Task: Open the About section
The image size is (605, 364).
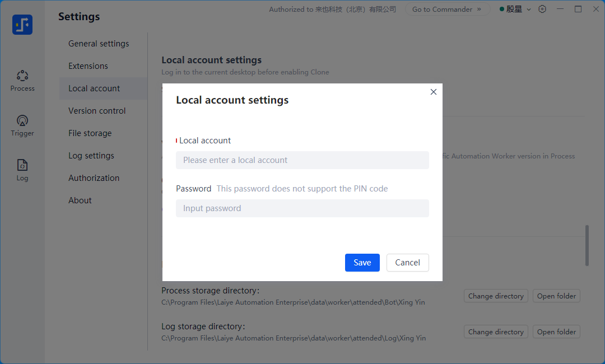Action: click(x=80, y=200)
